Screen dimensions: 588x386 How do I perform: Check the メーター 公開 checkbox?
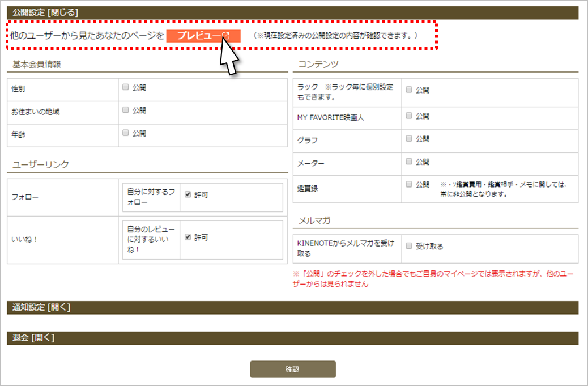(x=409, y=162)
